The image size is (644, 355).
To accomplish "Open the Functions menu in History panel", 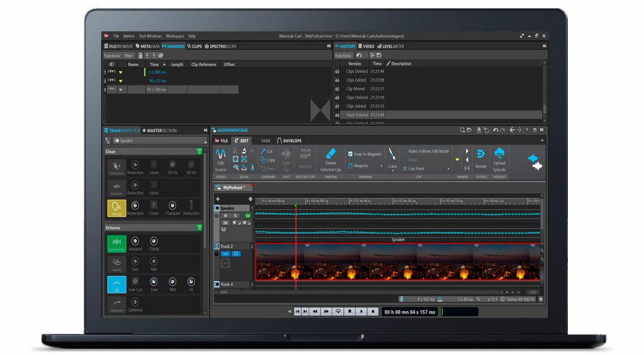I will [x=343, y=55].
